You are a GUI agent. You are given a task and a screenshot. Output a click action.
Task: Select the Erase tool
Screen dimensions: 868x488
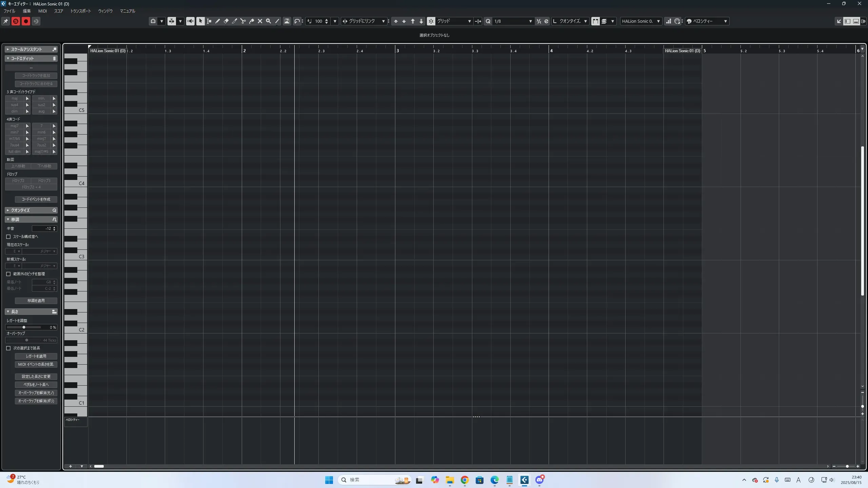[x=226, y=21]
